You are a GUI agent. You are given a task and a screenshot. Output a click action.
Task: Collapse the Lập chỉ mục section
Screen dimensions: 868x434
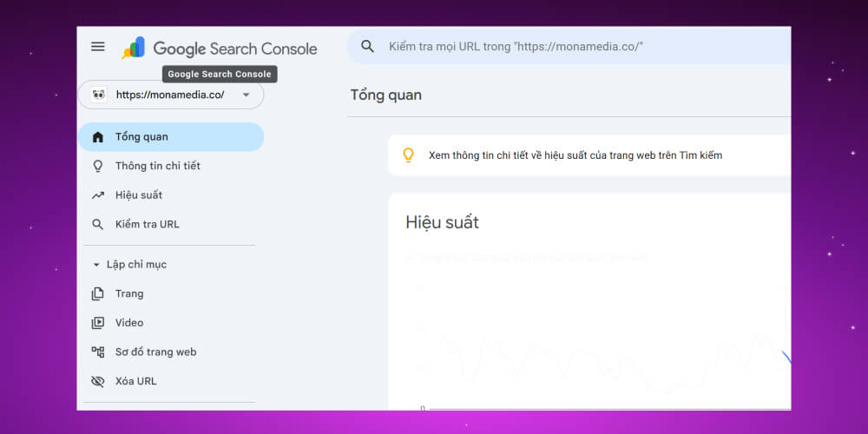pos(96,265)
